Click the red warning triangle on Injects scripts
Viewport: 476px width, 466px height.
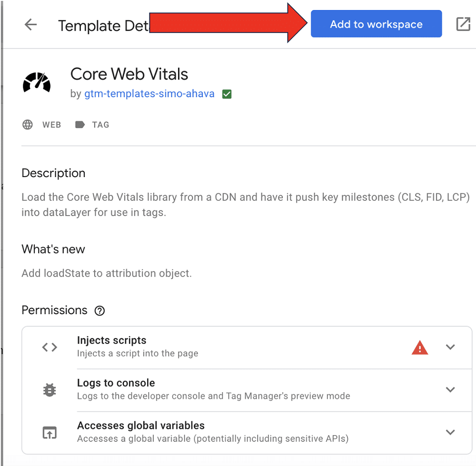point(419,347)
